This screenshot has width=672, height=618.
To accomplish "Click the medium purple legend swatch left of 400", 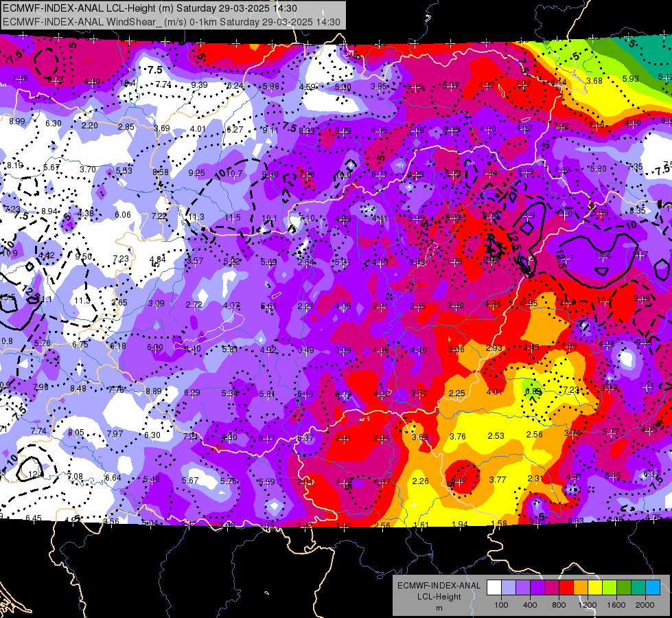I will pyautogui.click(x=523, y=587).
